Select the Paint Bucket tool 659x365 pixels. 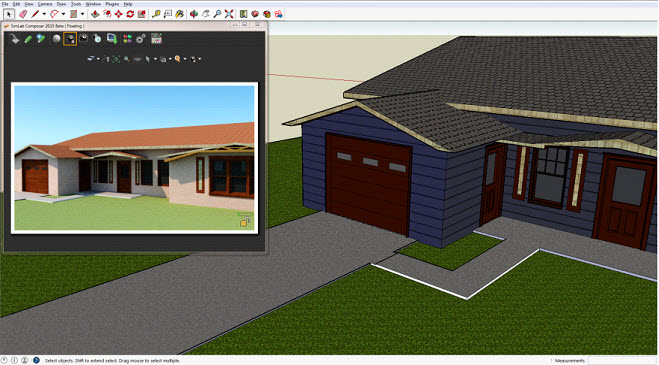click(x=179, y=14)
